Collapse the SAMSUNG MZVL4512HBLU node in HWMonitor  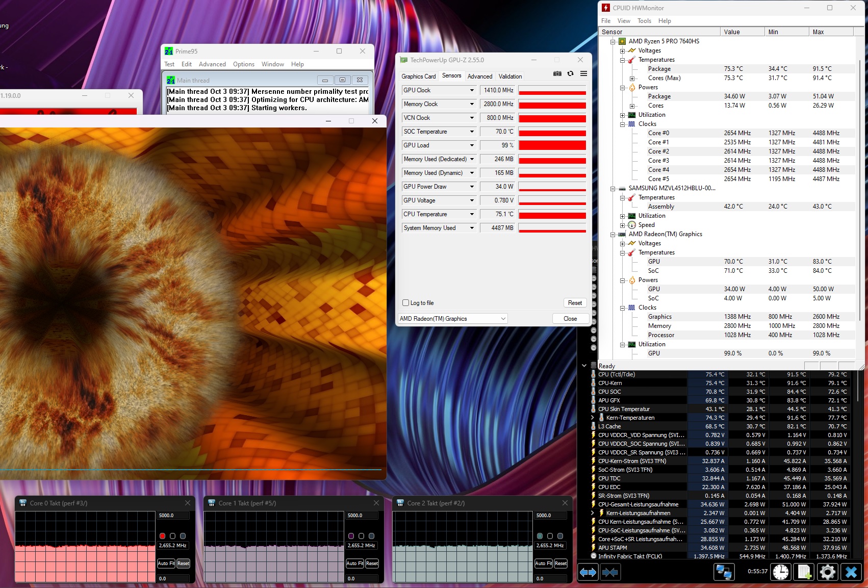click(612, 189)
